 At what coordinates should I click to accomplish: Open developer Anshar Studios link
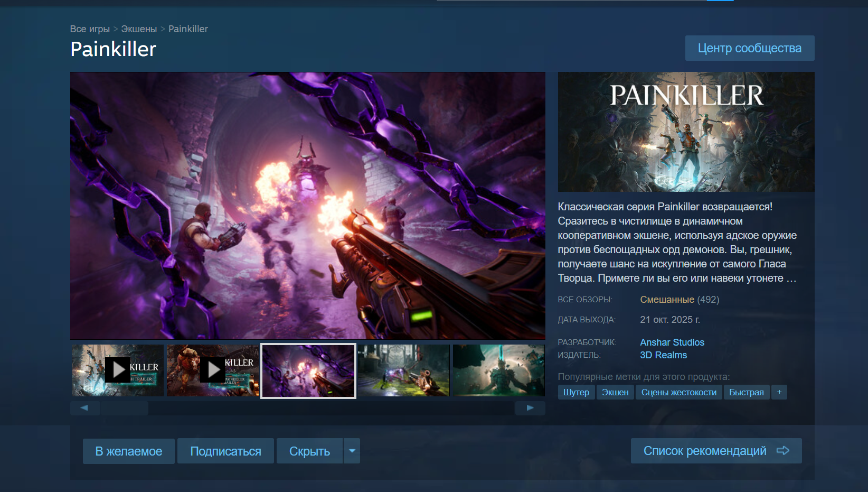672,342
